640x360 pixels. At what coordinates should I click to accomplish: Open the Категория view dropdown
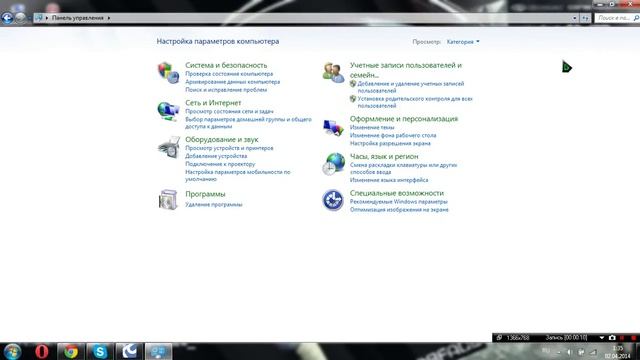(463, 42)
